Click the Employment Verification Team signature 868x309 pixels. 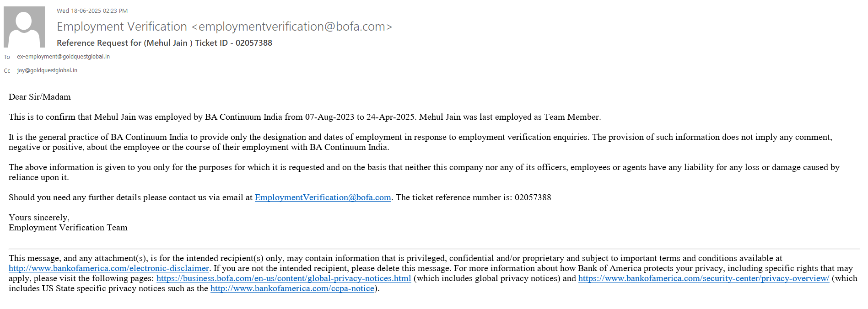coord(68,228)
